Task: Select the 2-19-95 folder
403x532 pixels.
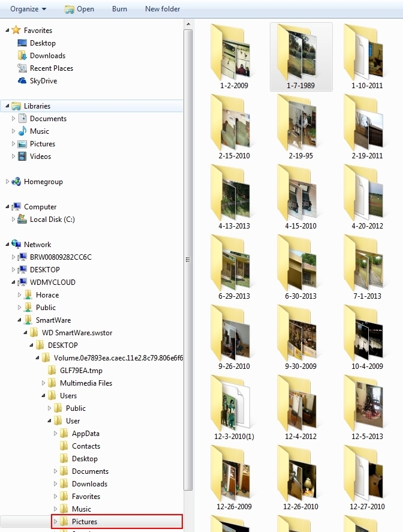Action: 301,127
